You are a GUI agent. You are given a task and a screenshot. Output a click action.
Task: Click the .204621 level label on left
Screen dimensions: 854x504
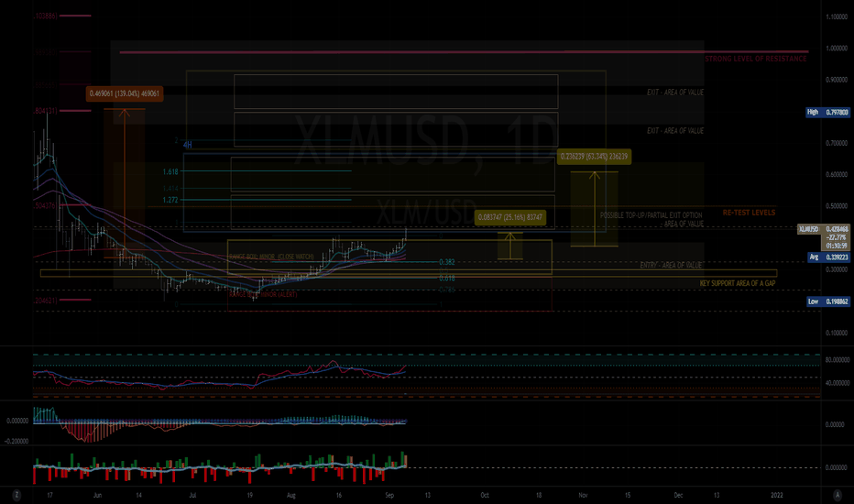45,301
